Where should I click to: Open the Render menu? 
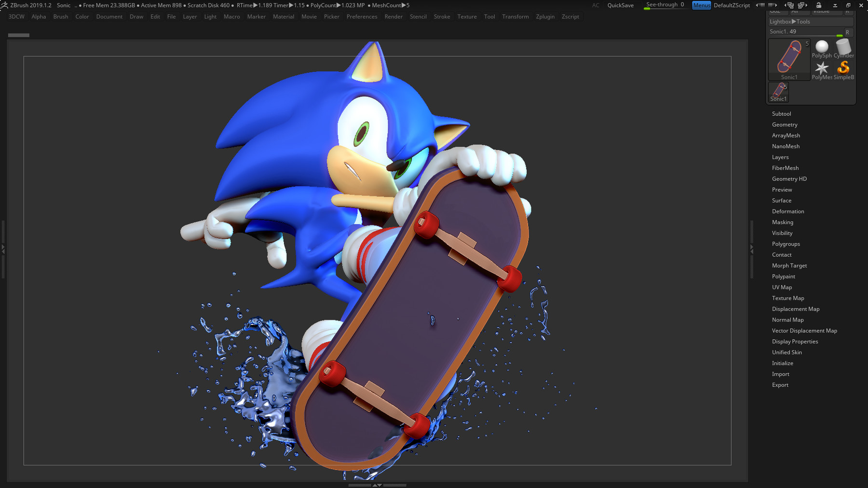393,16
